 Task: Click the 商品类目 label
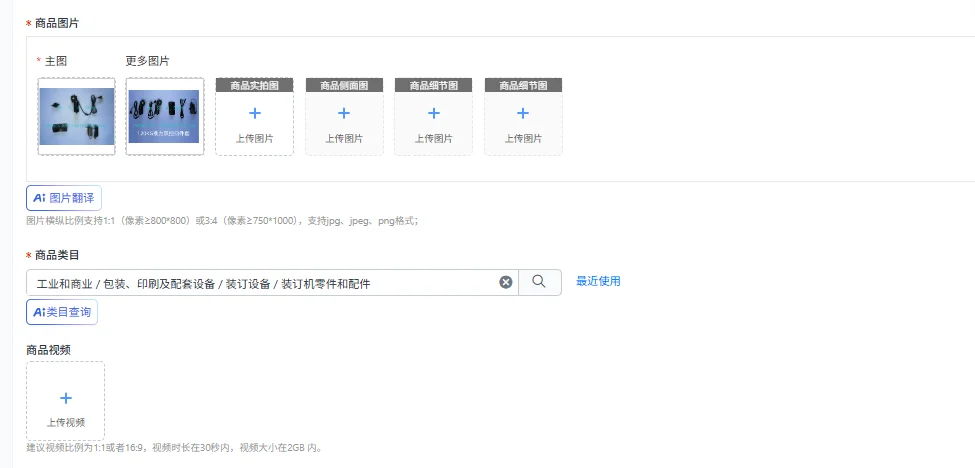click(57, 255)
